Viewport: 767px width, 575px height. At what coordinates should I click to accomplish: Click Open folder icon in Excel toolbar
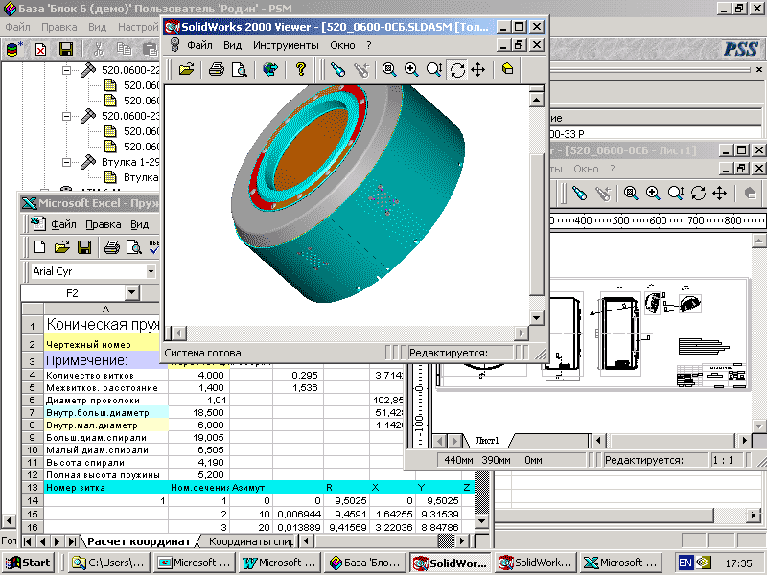(62, 248)
